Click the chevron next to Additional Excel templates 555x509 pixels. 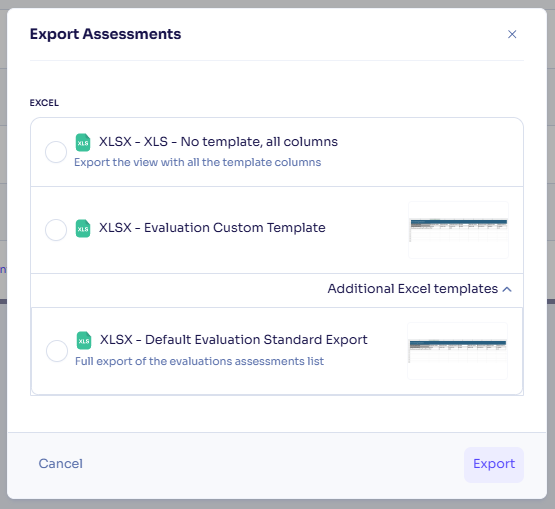point(507,290)
